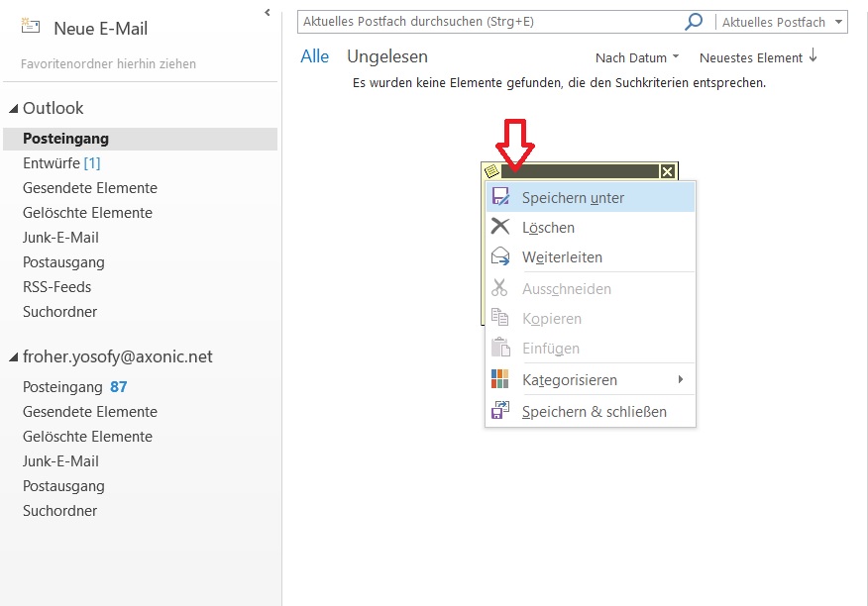Open Suchordner under axonic account
Screen dimensions: 868x606
click(140, 511)
